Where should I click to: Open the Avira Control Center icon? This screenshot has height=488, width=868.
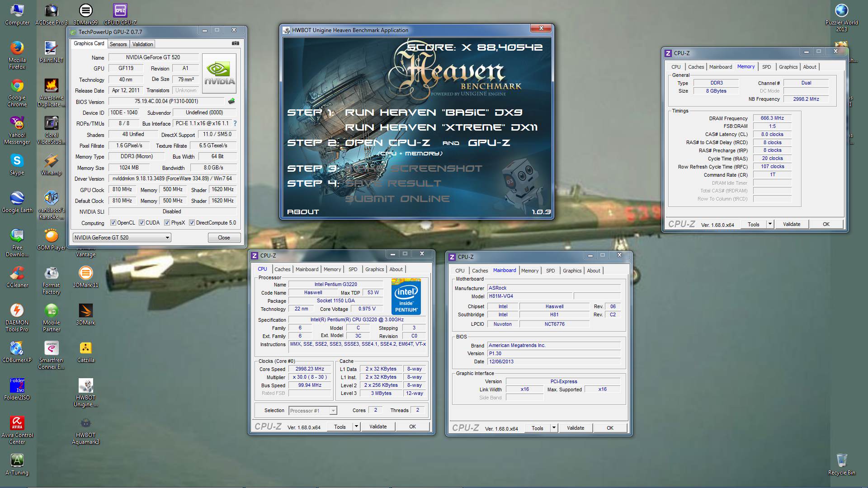(x=17, y=430)
